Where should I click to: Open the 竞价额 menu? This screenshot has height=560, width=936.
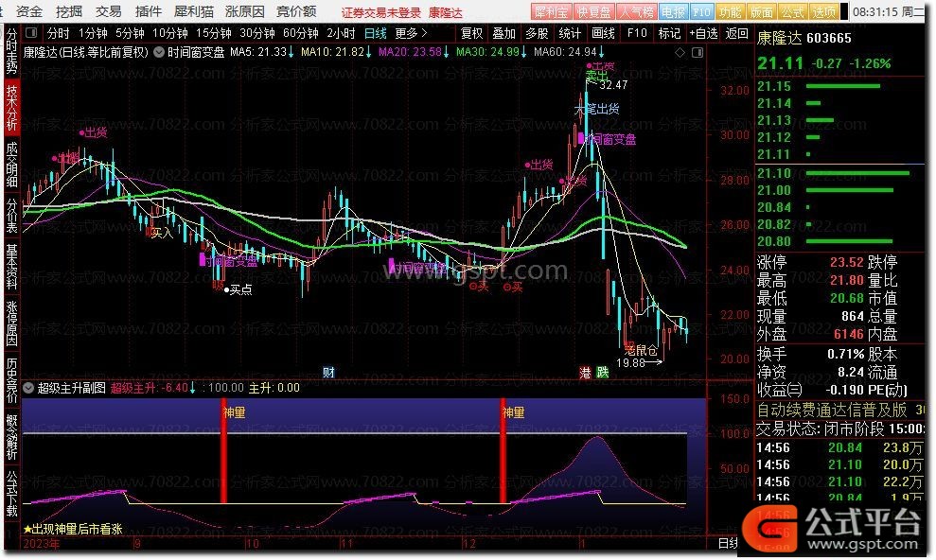pos(296,11)
